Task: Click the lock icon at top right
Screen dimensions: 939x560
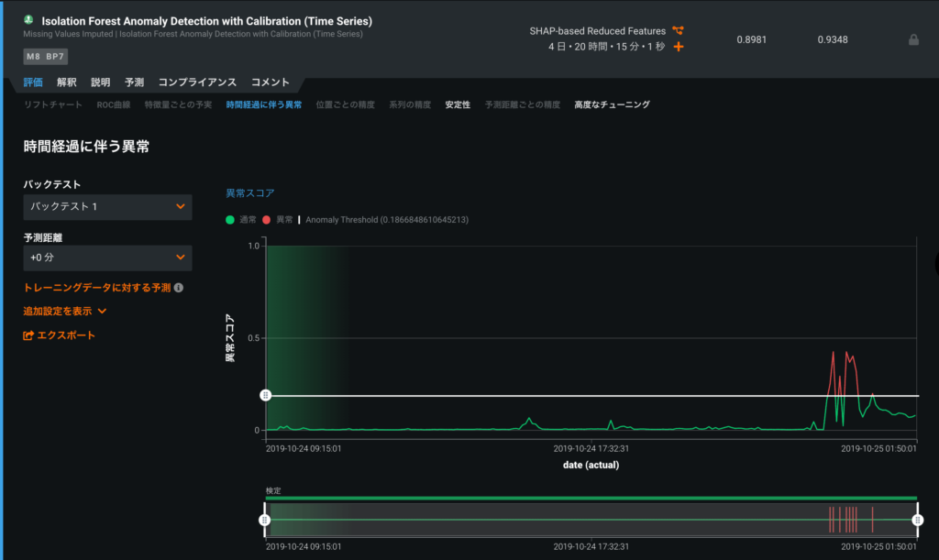Action: 912,40
